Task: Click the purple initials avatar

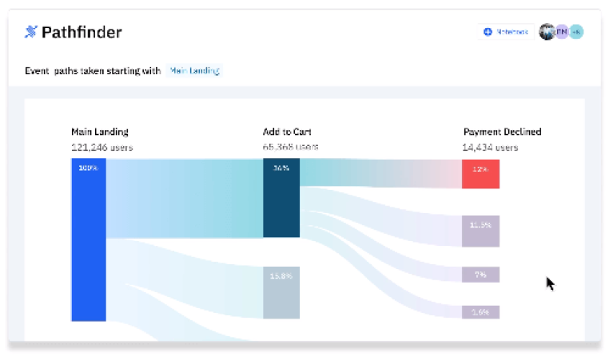Action: tap(562, 32)
